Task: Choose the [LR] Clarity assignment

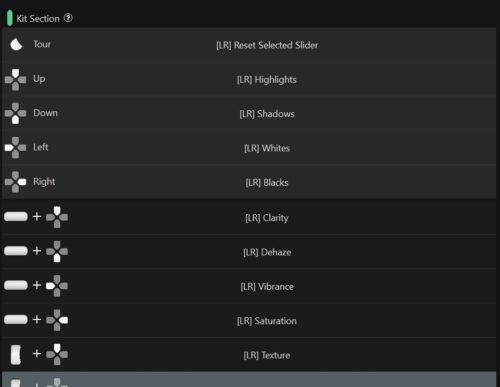Action: (x=267, y=218)
